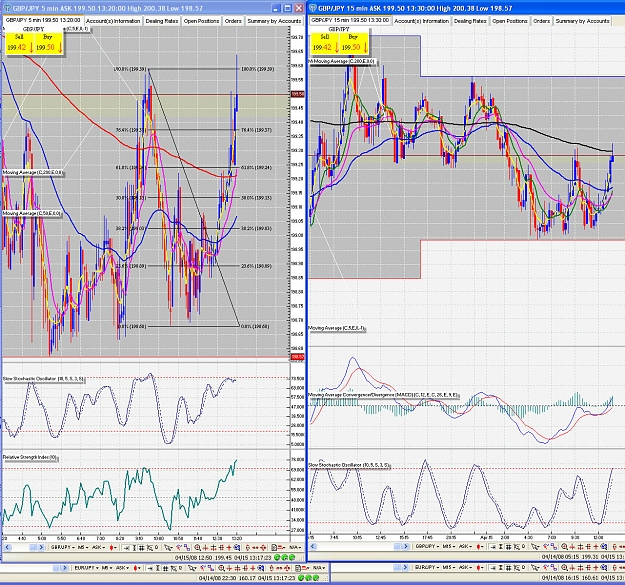Click Buy 199.50 in 15 min window

point(354,43)
